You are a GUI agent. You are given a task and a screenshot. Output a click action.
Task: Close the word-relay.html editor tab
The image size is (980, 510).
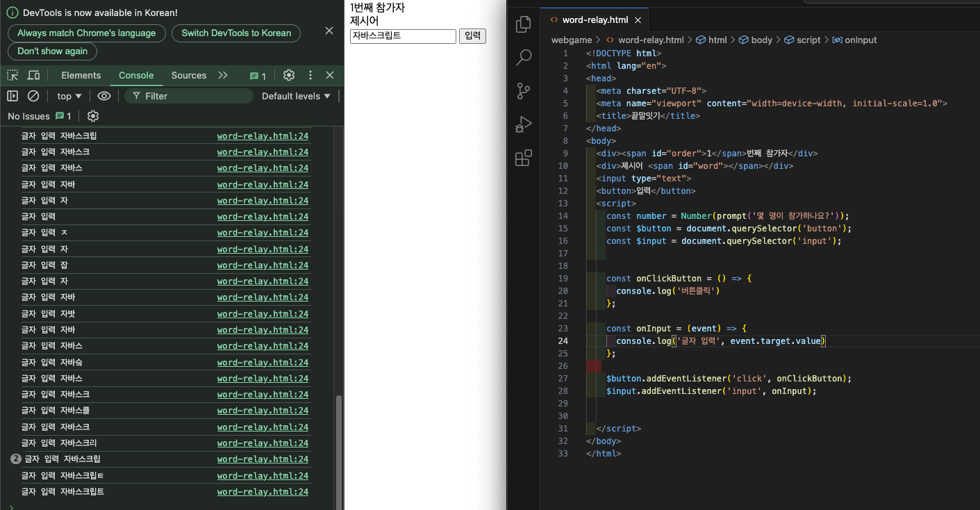click(x=637, y=20)
